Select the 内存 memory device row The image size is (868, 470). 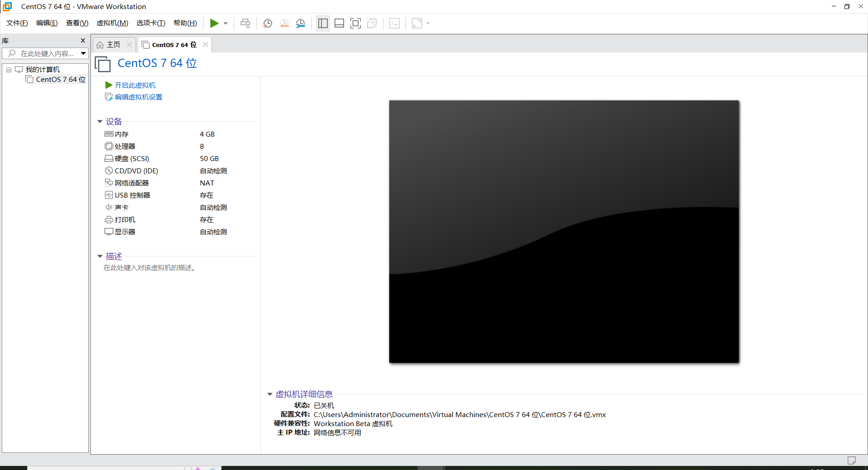[122, 134]
